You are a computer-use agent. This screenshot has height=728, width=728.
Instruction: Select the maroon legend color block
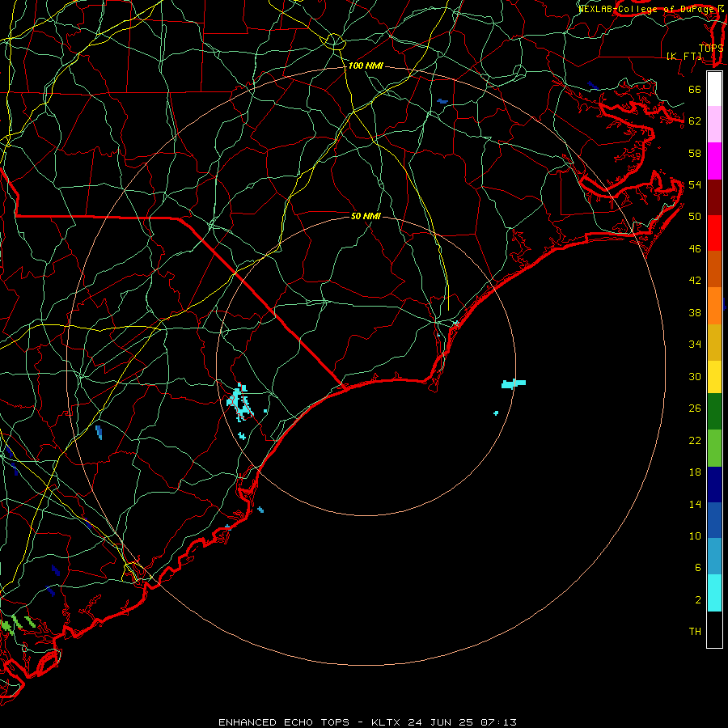(x=714, y=197)
